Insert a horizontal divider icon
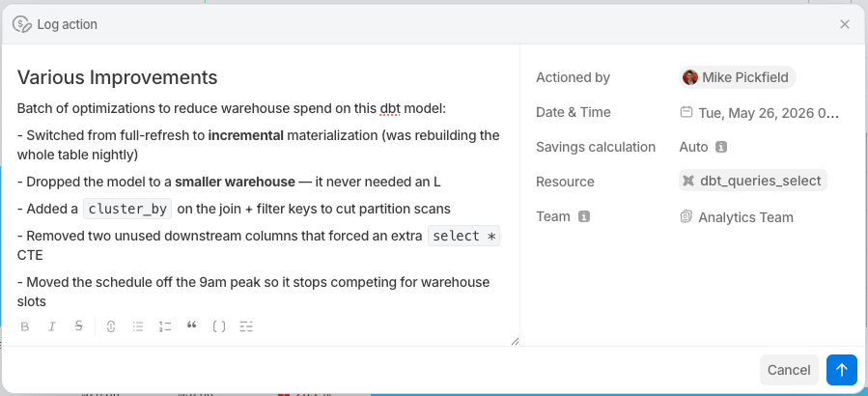868x396 pixels. coord(246,326)
